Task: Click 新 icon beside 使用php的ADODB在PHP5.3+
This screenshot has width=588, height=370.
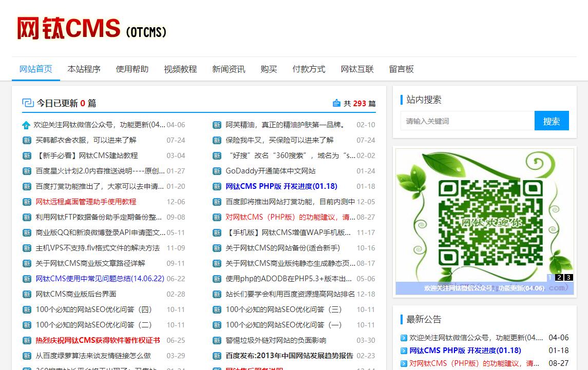Action: coord(217,279)
